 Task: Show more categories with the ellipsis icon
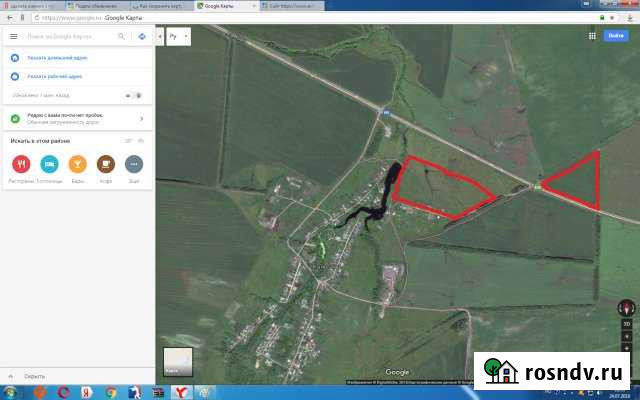pyautogui.click(x=134, y=164)
